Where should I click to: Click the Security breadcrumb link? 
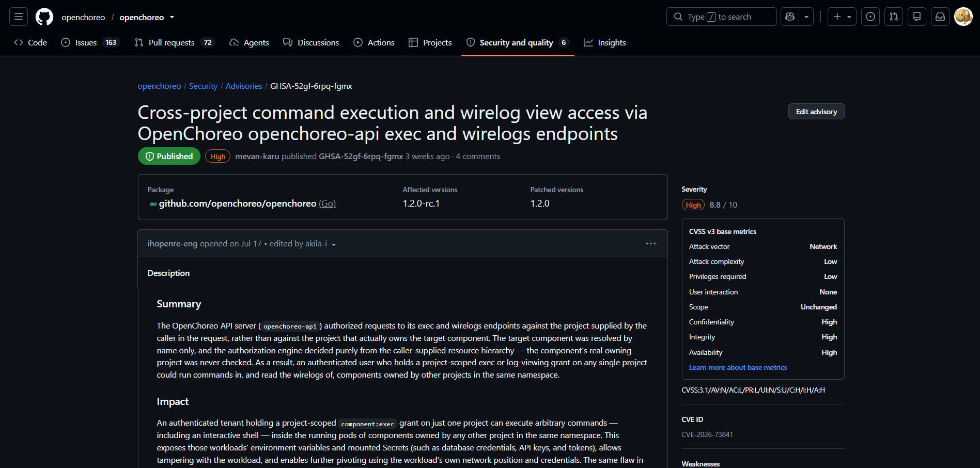point(203,86)
